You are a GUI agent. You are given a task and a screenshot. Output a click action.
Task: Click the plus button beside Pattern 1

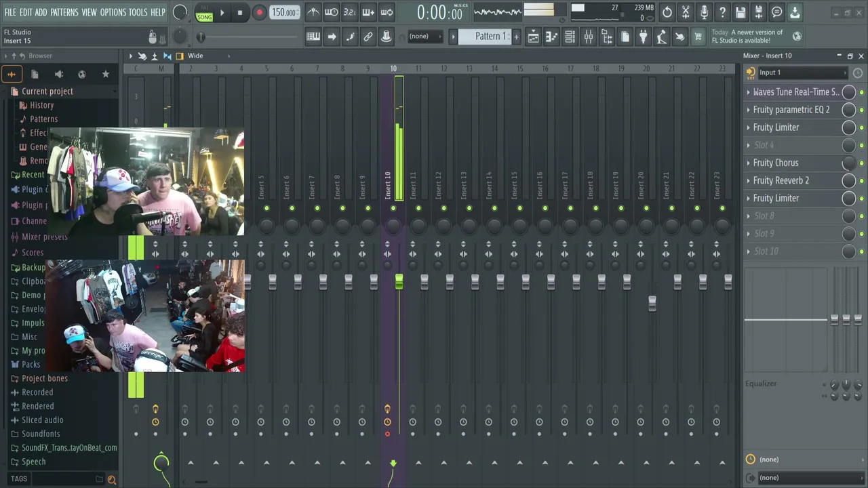(x=516, y=37)
